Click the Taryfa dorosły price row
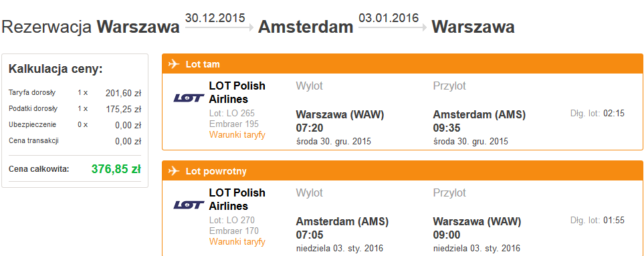 [75, 93]
